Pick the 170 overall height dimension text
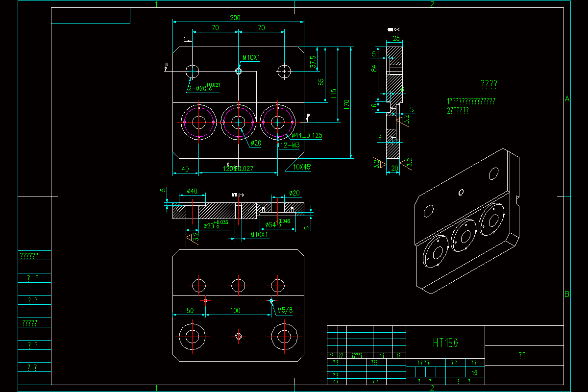The height and width of the screenshot is (392, 588). (346, 104)
